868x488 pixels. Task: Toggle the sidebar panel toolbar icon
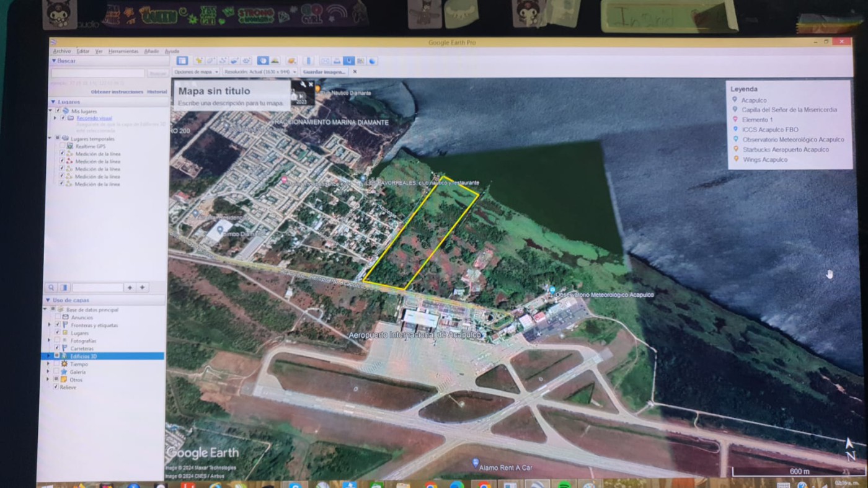click(x=182, y=61)
